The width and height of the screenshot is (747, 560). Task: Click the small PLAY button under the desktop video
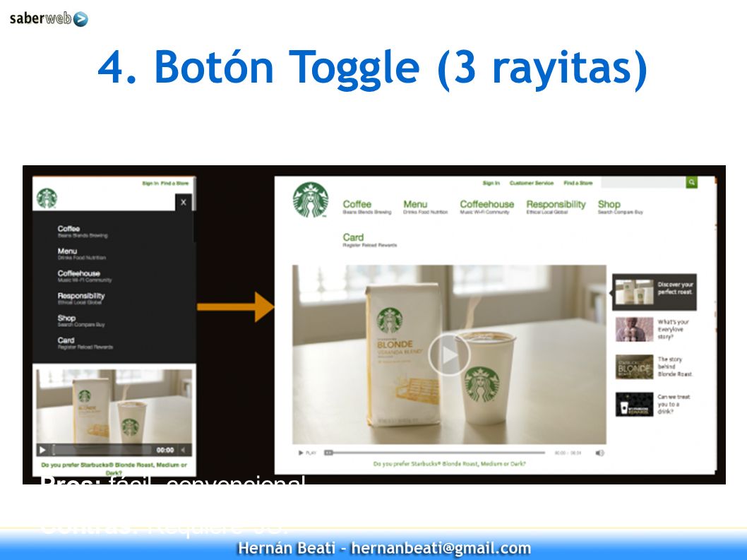(307, 453)
